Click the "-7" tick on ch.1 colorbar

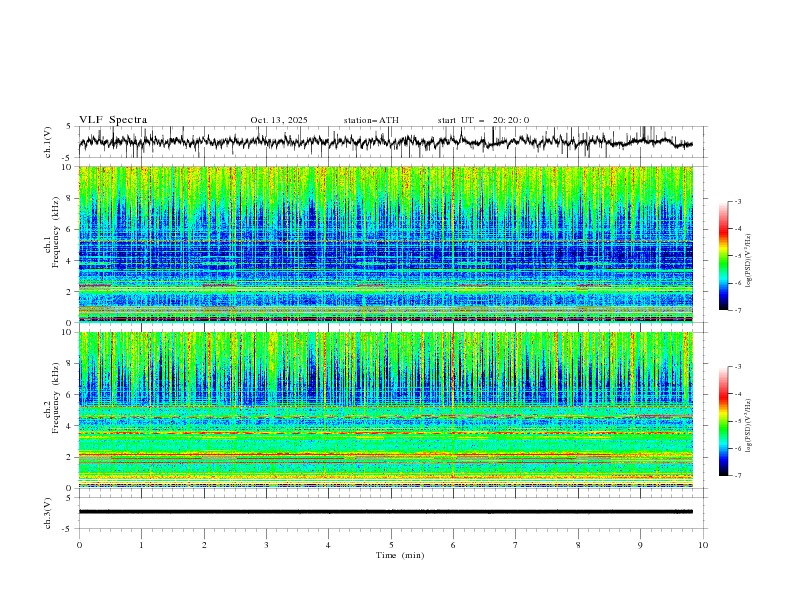738,310
